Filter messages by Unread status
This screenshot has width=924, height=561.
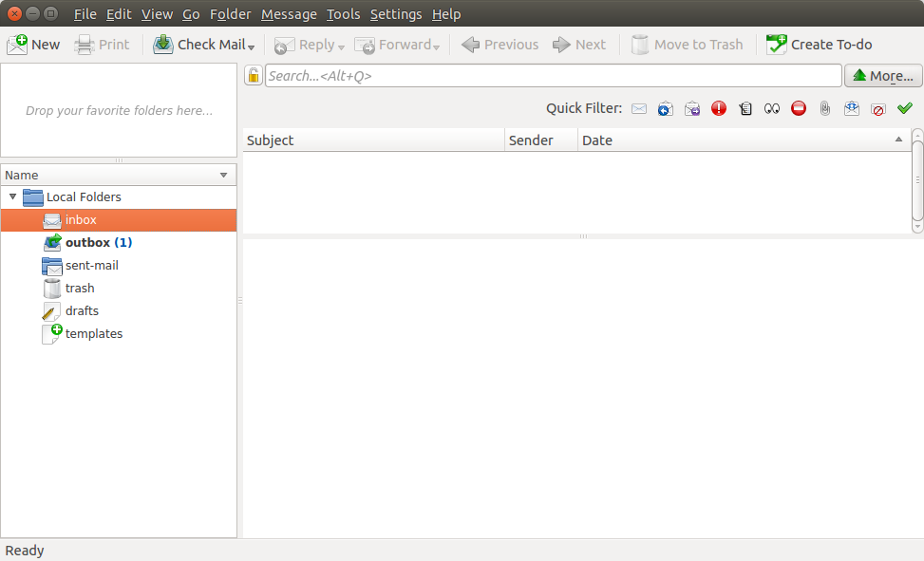639,109
